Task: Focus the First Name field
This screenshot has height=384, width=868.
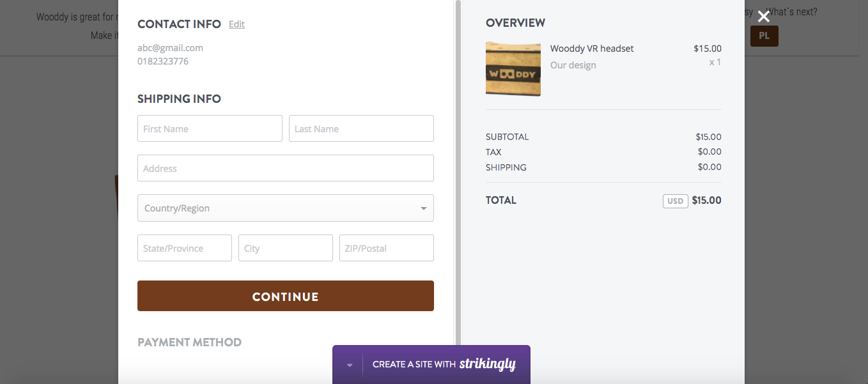Action: pyautogui.click(x=210, y=128)
